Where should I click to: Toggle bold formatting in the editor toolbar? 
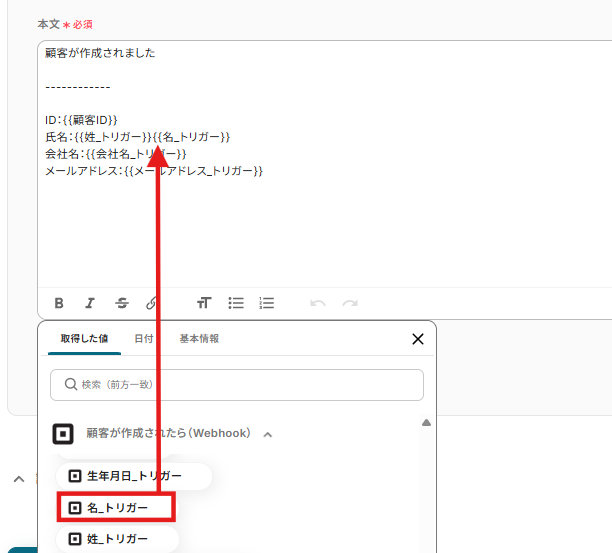(x=59, y=303)
